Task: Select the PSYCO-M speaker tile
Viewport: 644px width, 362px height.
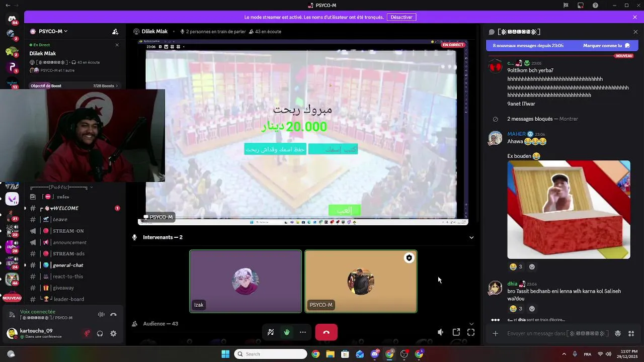Action: (x=361, y=282)
